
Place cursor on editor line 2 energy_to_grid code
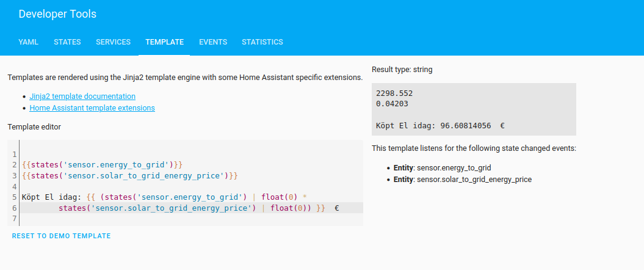(x=102, y=165)
